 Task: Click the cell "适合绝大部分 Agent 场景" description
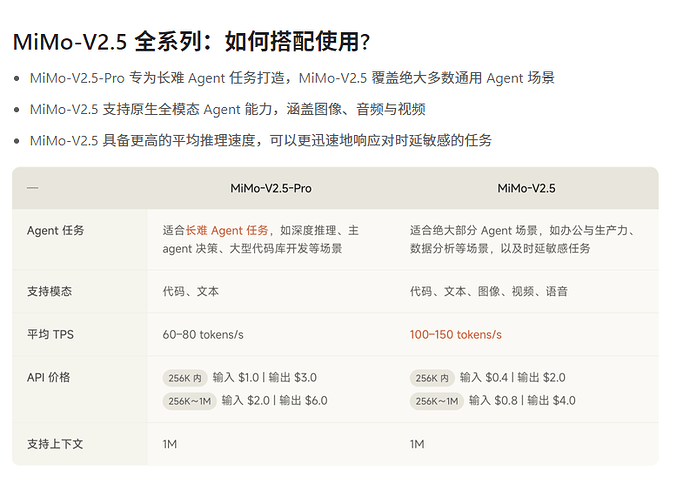click(x=521, y=239)
